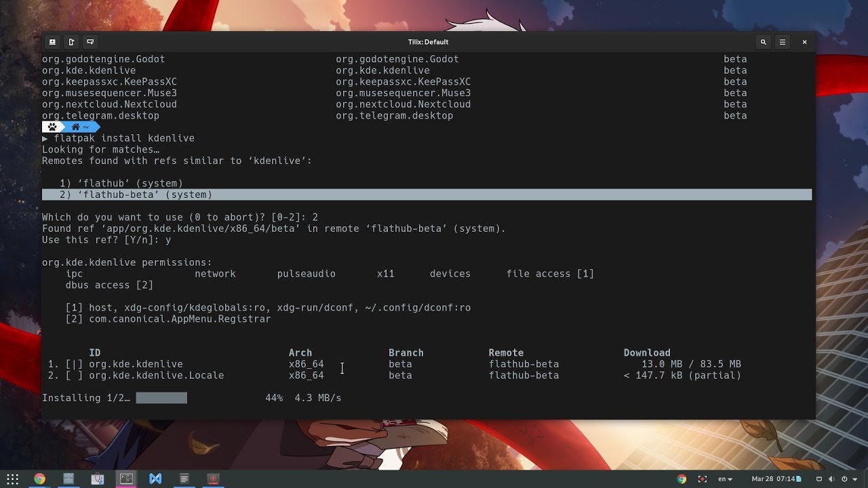Screen dimensions: 868x488
Task: Click the 'Download' column header
Action: tap(647, 352)
